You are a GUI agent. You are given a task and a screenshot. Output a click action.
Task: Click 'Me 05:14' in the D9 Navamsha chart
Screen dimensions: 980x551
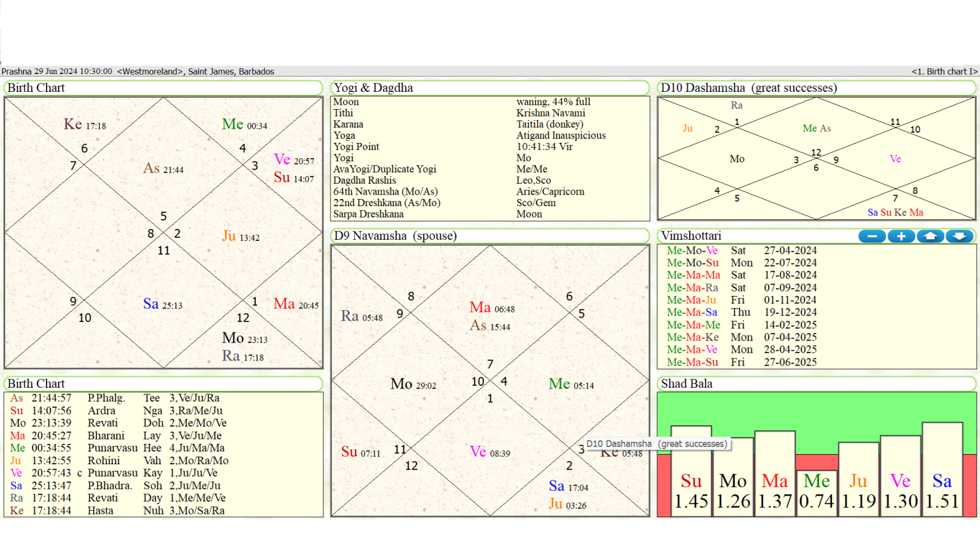[571, 385]
